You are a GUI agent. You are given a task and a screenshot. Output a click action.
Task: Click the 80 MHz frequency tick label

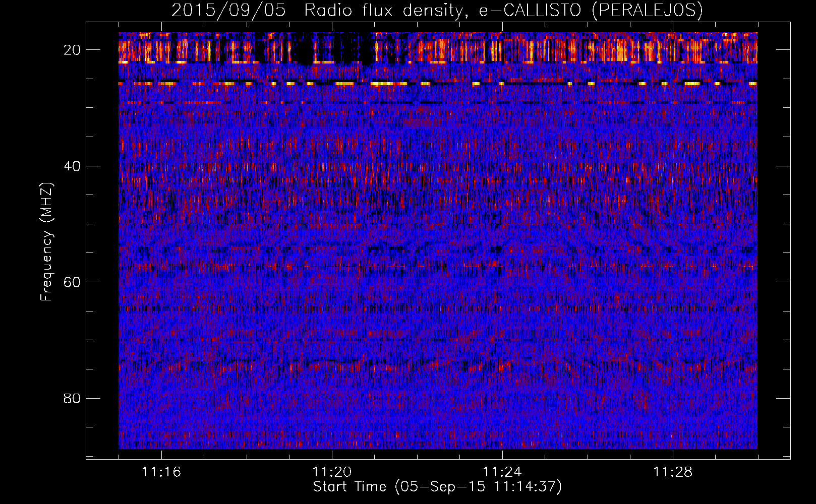tap(73, 398)
